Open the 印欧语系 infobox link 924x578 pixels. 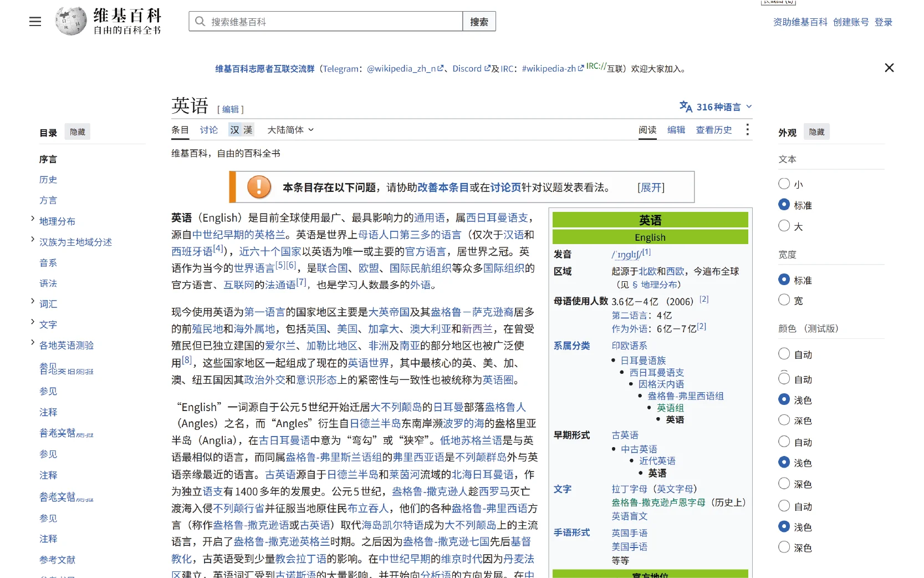pyautogui.click(x=629, y=346)
